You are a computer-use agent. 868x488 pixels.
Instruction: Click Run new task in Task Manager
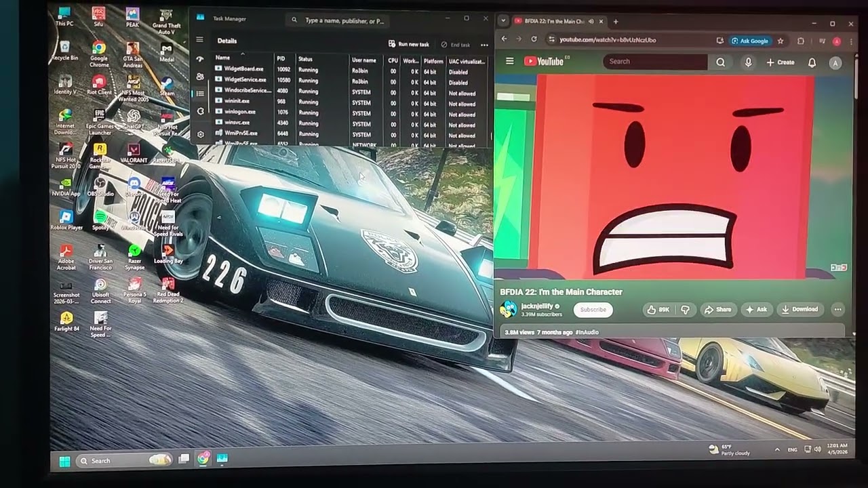tap(409, 44)
